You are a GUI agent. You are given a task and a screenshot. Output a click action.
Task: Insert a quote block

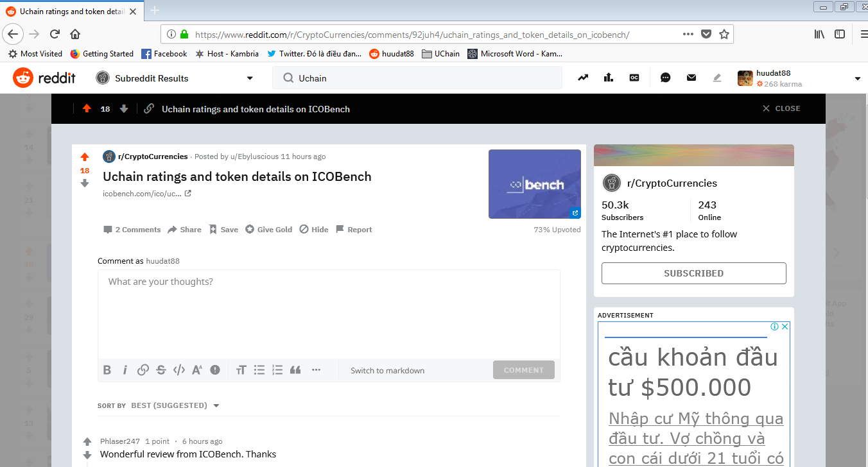[x=295, y=370]
